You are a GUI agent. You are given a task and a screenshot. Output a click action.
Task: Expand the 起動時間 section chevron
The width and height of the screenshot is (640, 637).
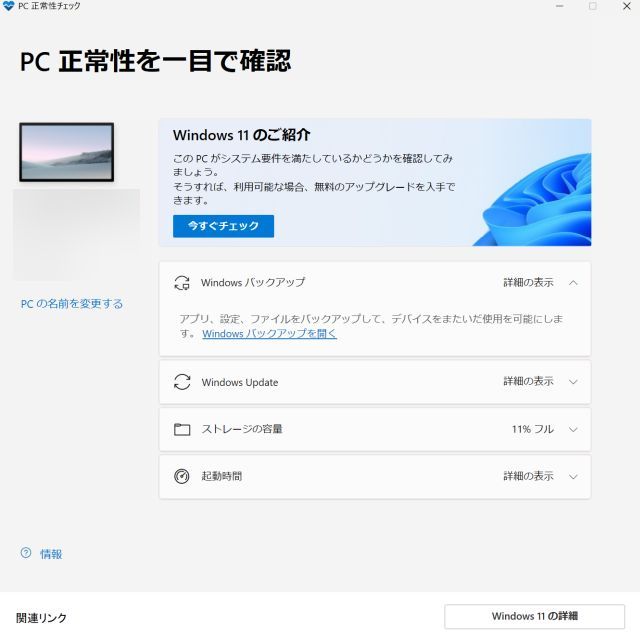(x=573, y=476)
